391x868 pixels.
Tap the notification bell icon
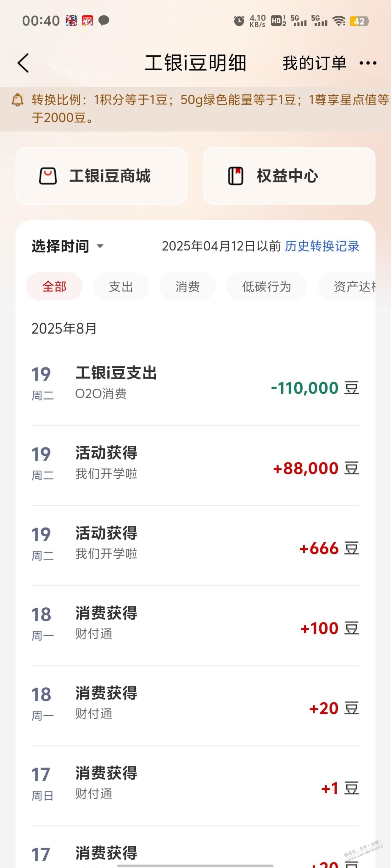[x=17, y=100]
